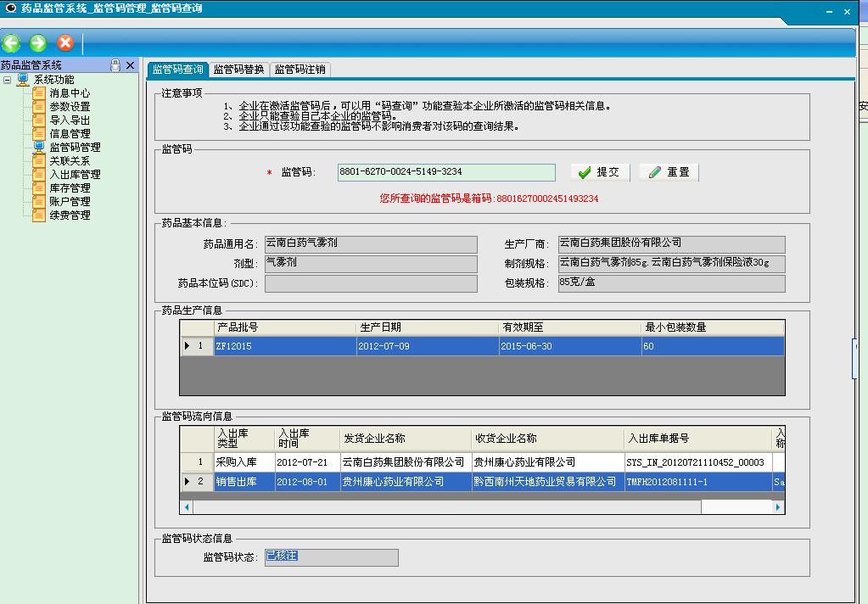Click the 最小包装数量 column header
868x604 pixels.
pos(713,327)
